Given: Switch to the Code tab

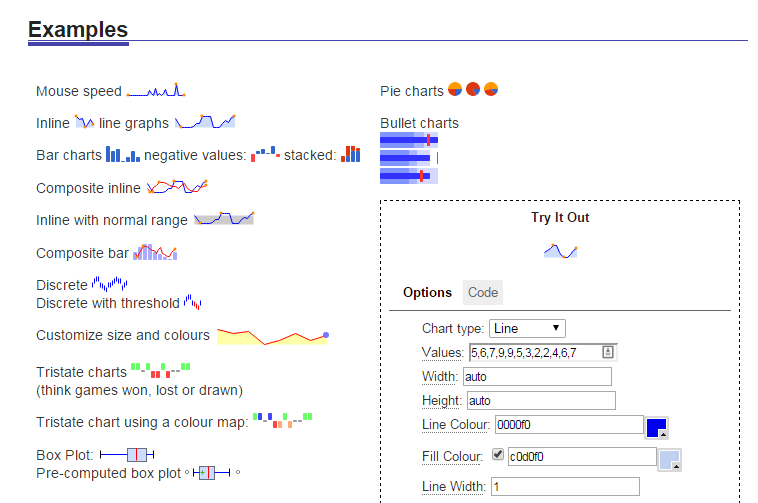Looking at the screenshot, I should pyautogui.click(x=483, y=292).
